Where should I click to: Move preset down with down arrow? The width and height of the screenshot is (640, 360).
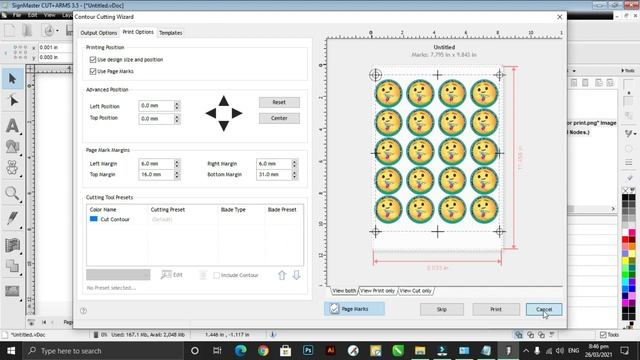tap(296, 275)
